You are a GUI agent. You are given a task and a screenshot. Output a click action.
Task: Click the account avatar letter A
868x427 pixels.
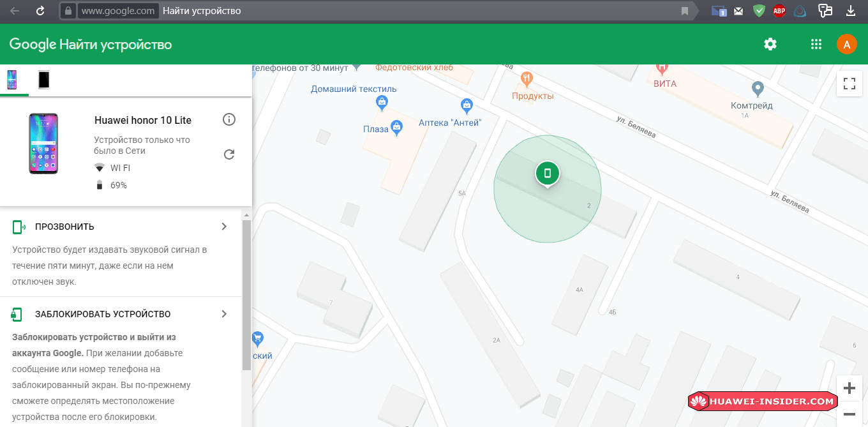[x=846, y=44]
